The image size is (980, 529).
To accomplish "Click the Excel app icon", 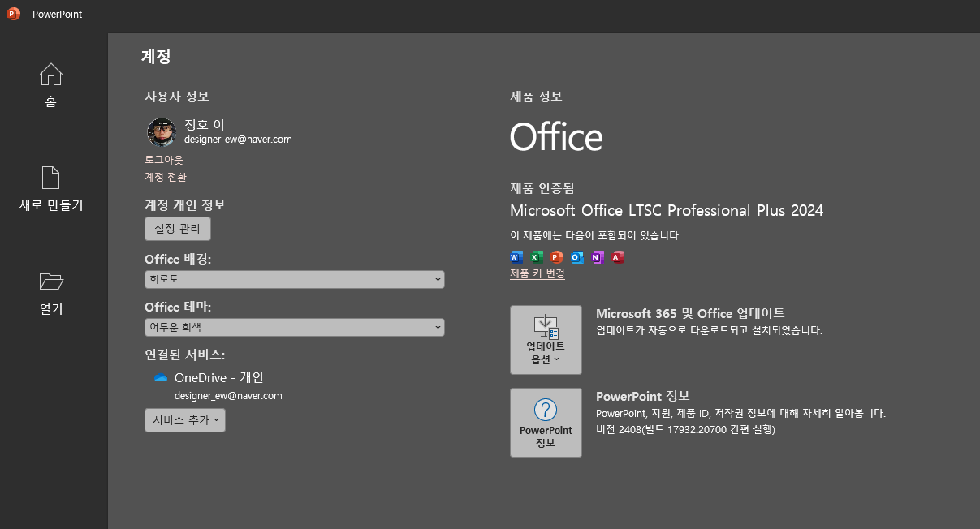I will (x=537, y=257).
